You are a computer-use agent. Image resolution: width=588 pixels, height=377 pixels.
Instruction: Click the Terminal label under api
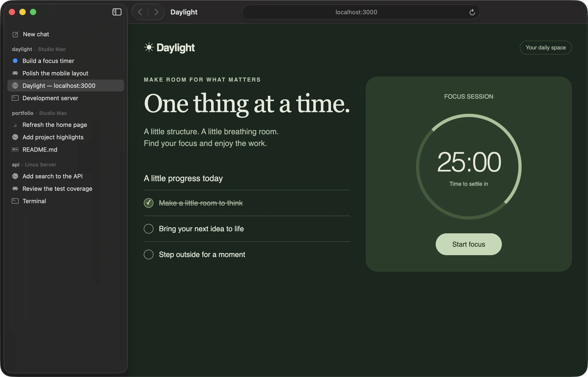pyautogui.click(x=34, y=201)
